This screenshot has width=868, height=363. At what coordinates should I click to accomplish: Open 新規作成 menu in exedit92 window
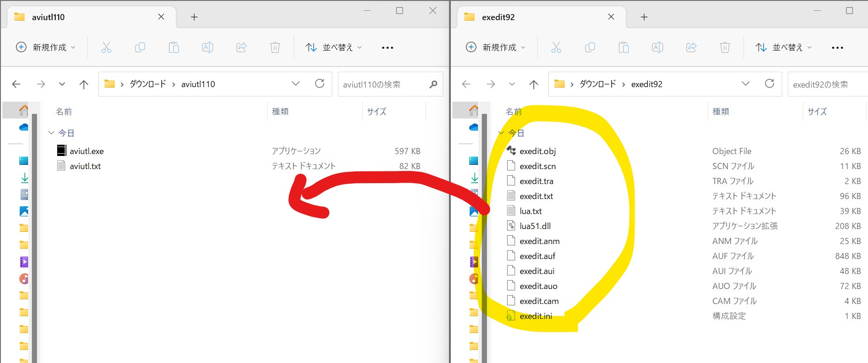495,47
